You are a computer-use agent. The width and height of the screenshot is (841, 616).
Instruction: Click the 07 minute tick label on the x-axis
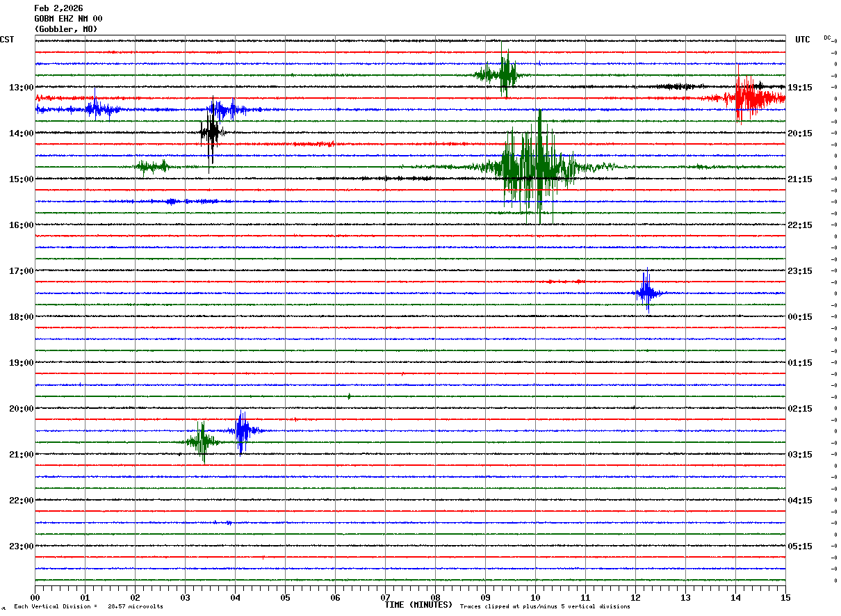[x=385, y=597]
